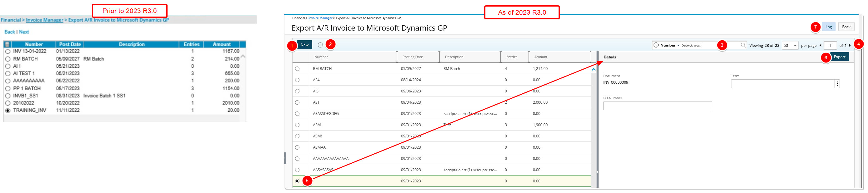Click the search magnifier icon
This screenshot has height=193, width=868.
tap(743, 45)
